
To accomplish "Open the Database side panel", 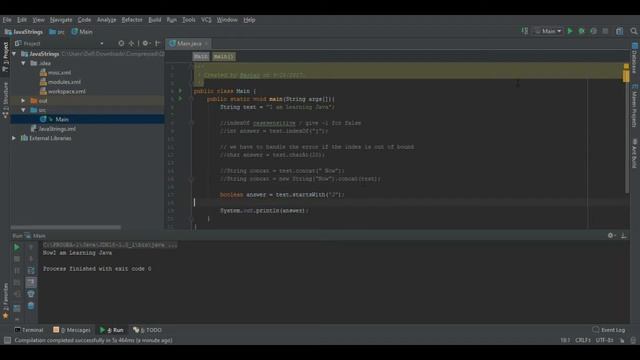I will point(635,58).
